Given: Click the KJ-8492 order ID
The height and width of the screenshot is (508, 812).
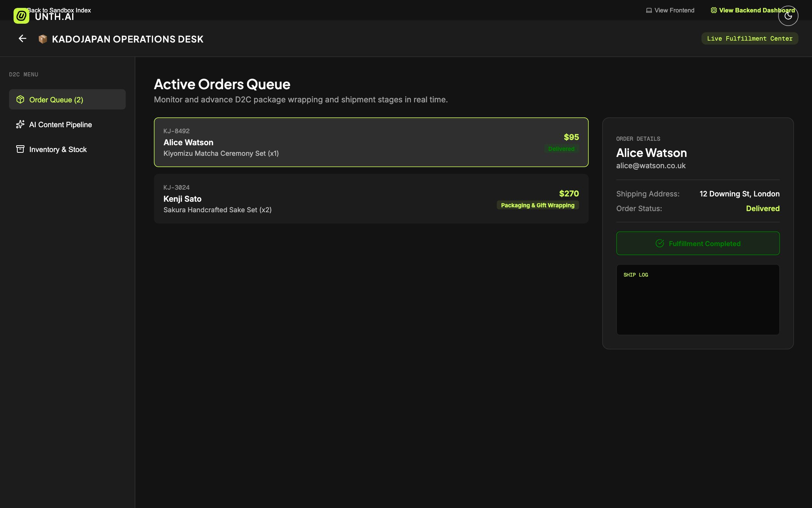Looking at the screenshot, I should [x=176, y=131].
